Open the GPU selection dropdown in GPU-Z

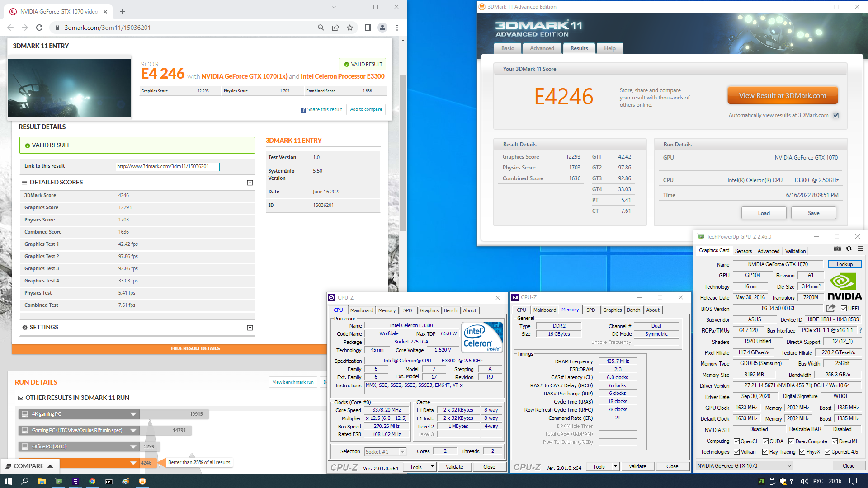pyautogui.click(x=744, y=466)
